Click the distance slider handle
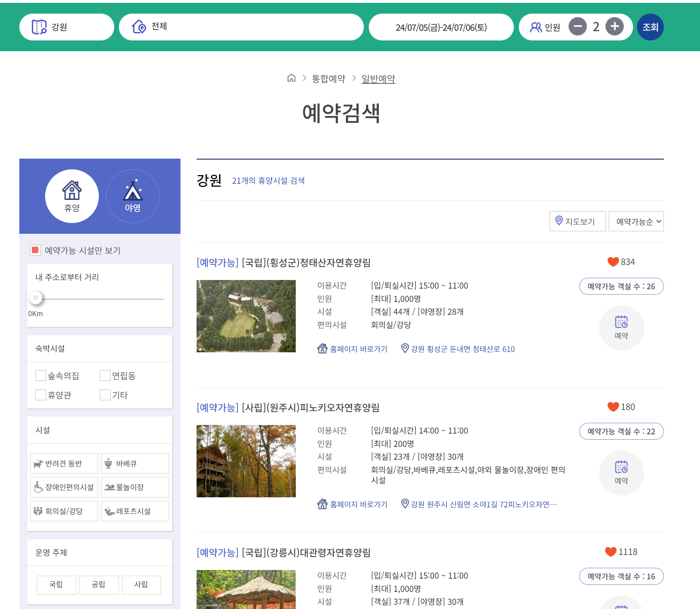The image size is (700, 609). coord(36,298)
